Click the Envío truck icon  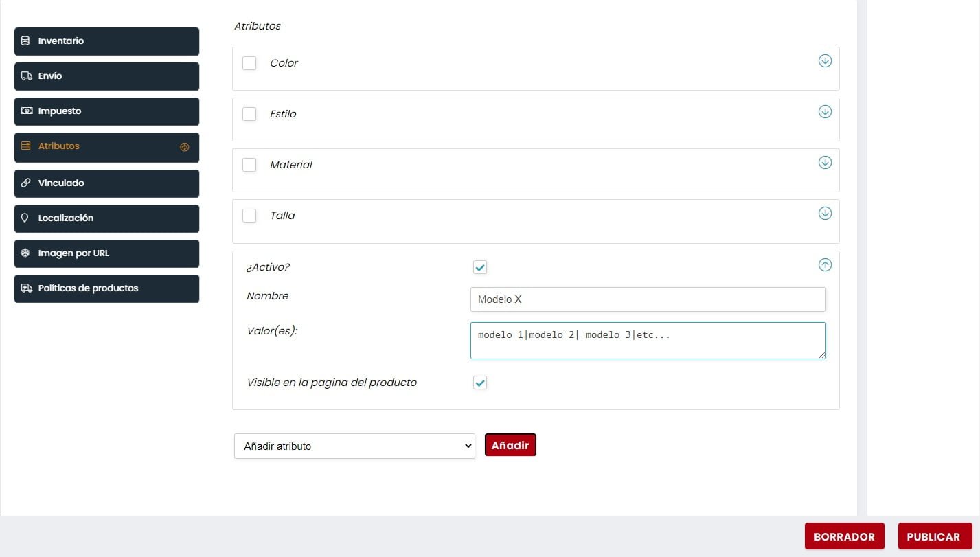[x=26, y=76]
